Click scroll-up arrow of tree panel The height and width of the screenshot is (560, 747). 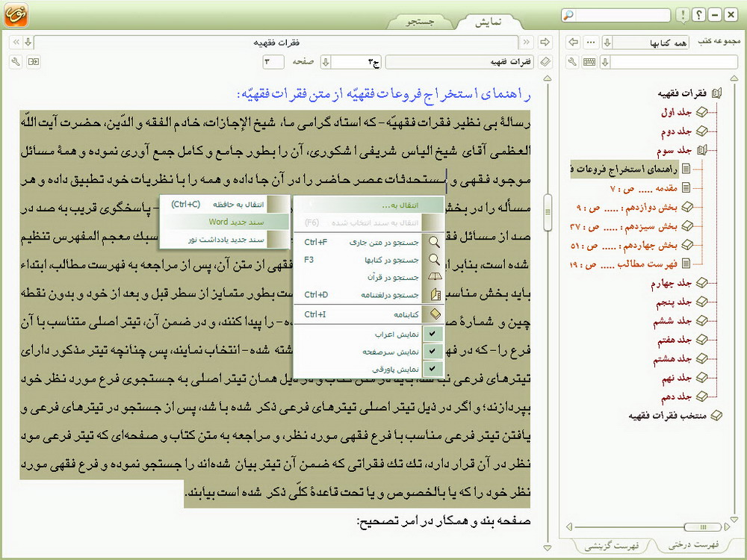point(734,78)
